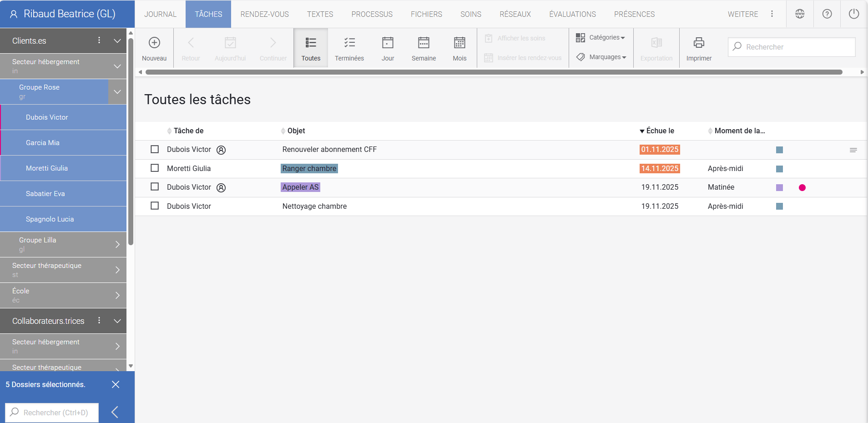
Task: Check the Renouveler abonnement CFF task checkbox
Action: [x=155, y=149]
